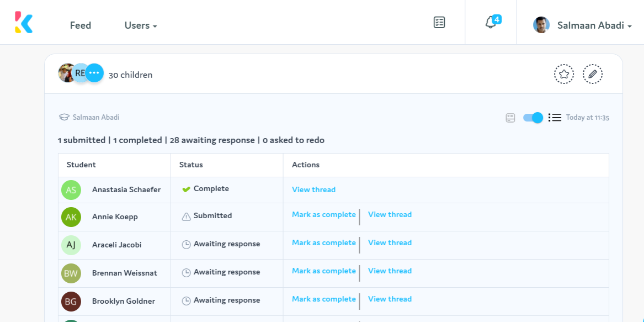Click Brennan Weissnat's 'Awaiting response' status
The image size is (644, 322).
(x=227, y=272)
